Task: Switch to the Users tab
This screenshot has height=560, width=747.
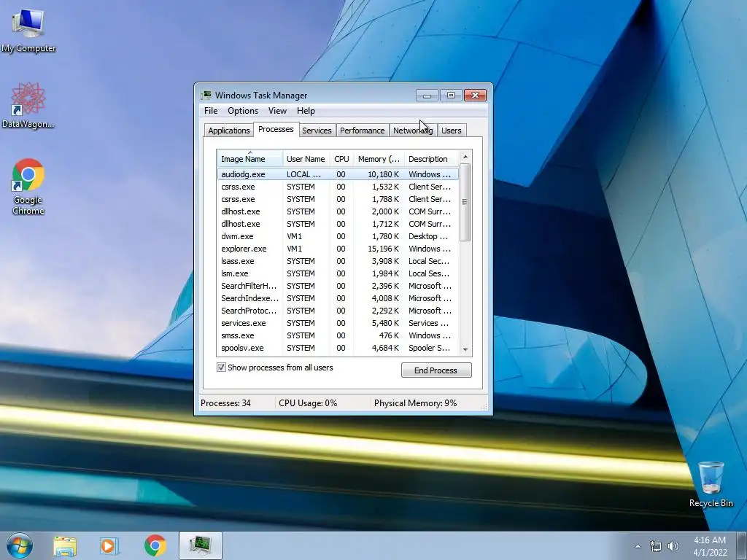Action: (451, 131)
